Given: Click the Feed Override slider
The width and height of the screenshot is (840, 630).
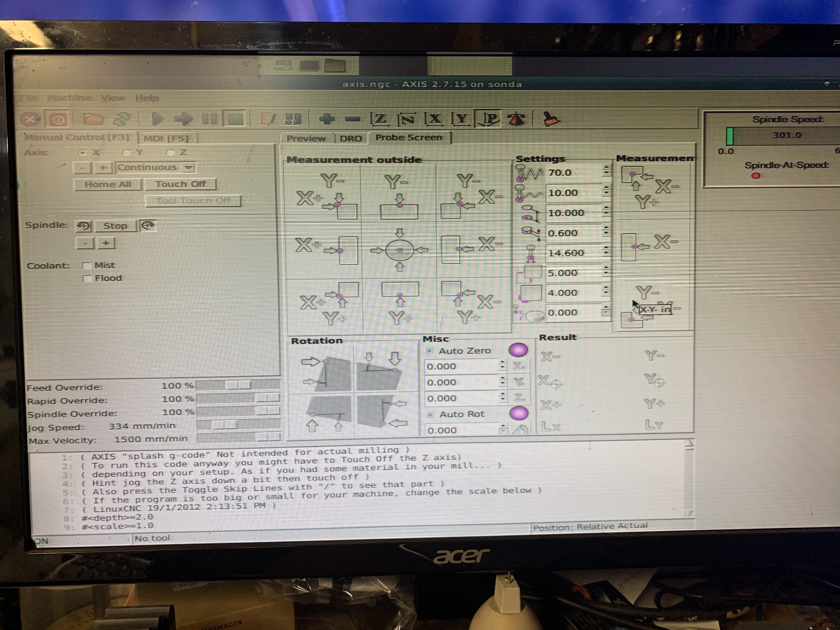Looking at the screenshot, I should tap(238, 385).
